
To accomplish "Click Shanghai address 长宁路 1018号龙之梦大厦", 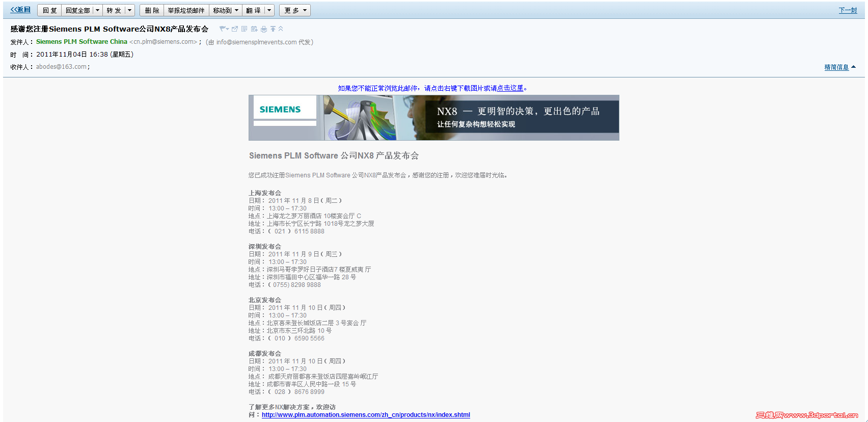I will click(x=339, y=224).
